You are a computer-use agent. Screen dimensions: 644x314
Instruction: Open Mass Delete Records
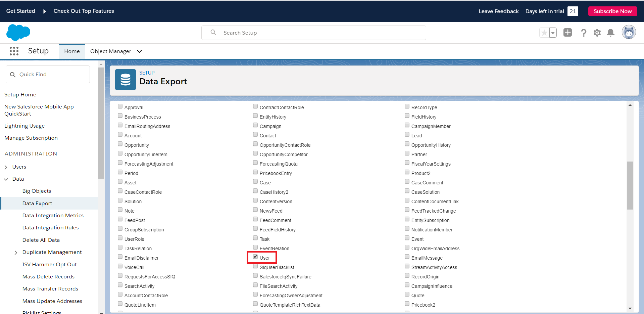pos(48,277)
